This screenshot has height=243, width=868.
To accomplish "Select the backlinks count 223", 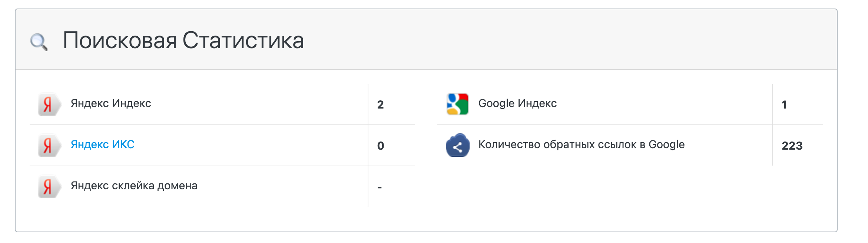I will [x=792, y=146].
